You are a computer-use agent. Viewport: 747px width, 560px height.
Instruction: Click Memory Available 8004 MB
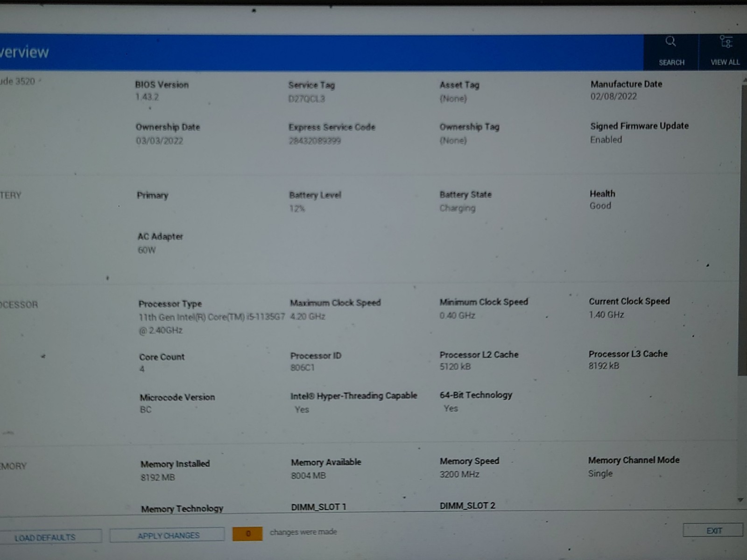point(309,476)
